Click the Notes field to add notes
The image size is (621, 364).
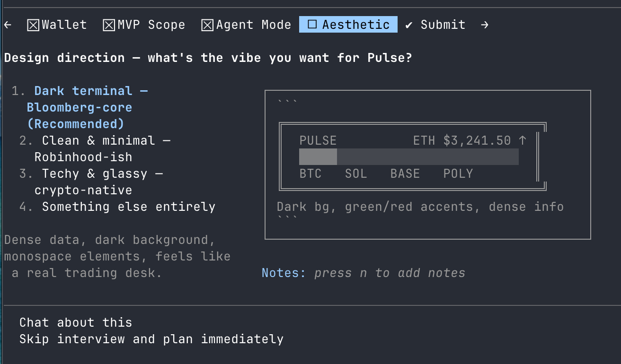[x=389, y=273]
